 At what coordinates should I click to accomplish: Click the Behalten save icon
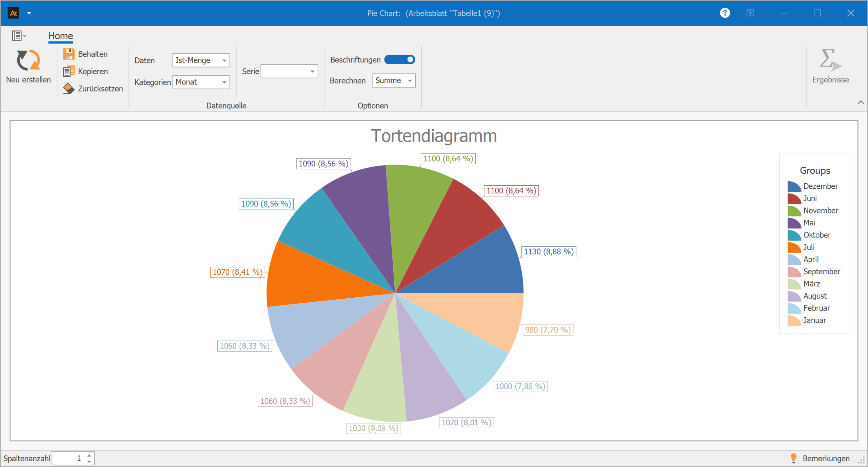point(69,54)
